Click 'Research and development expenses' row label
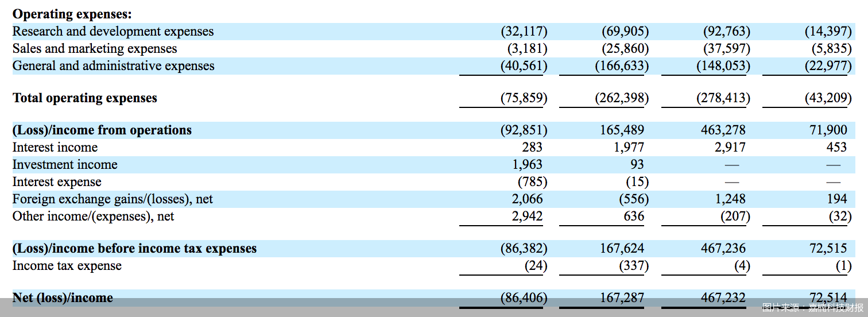 (x=113, y=32)
